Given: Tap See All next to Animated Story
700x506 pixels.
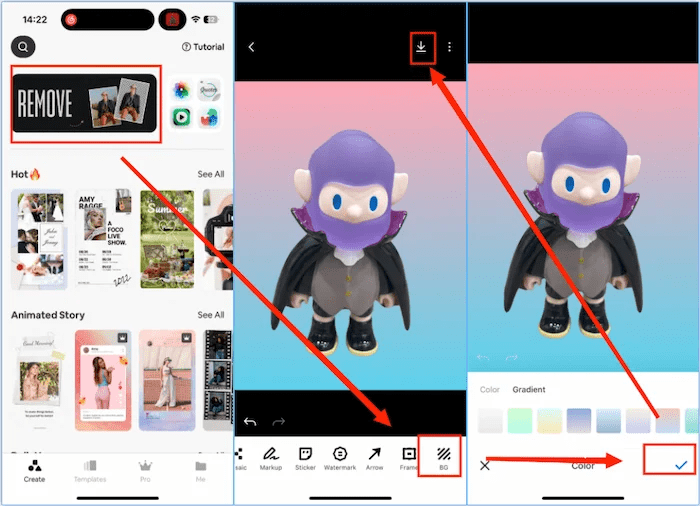Looking at the screenshot, I should coord(211,315).
